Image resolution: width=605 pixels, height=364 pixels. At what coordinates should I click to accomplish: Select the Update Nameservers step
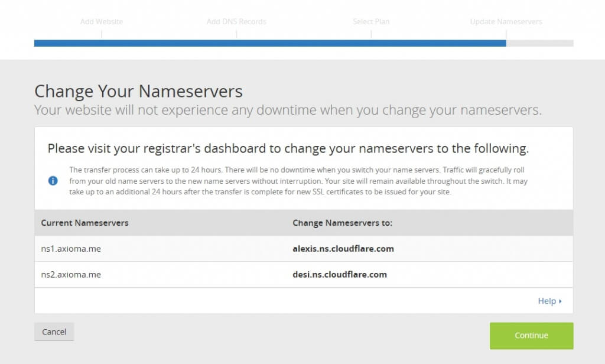click(506, 22)
